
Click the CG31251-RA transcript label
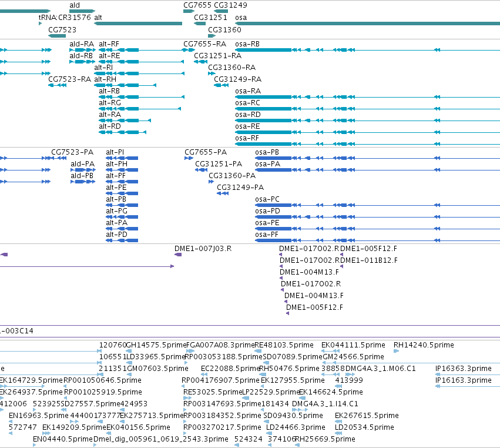pos(218,56)
